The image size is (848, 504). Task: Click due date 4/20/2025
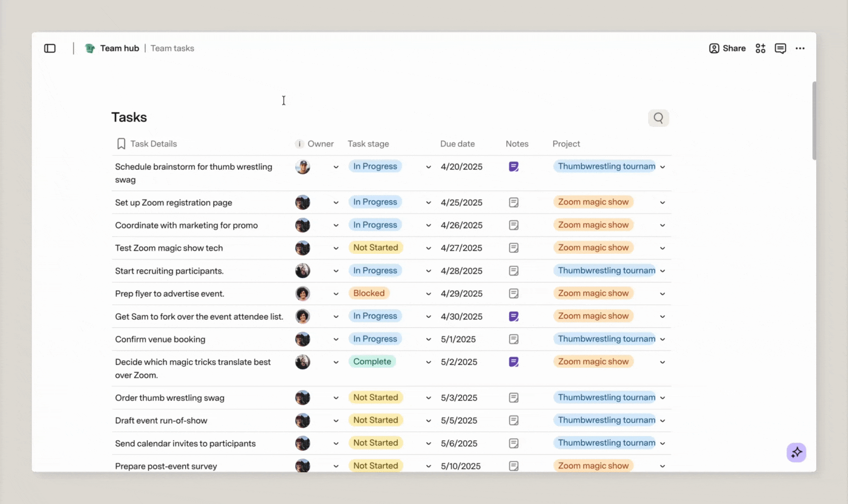(461, 167)
